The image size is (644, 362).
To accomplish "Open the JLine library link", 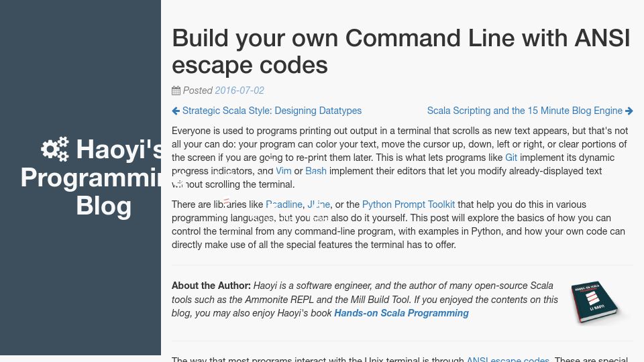I will tap(319, 204).
